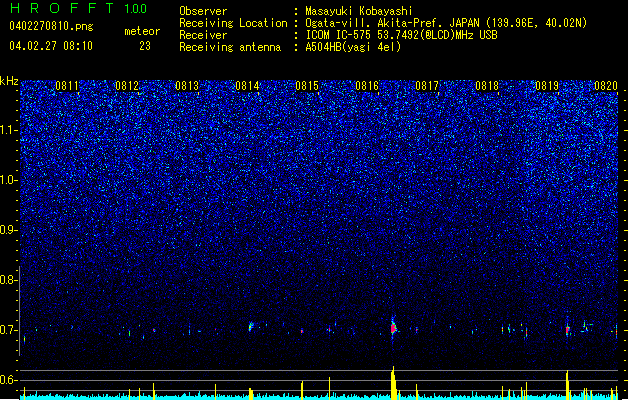Click the 0819 time marker
The image size is (629, 400).
point(547,86)
